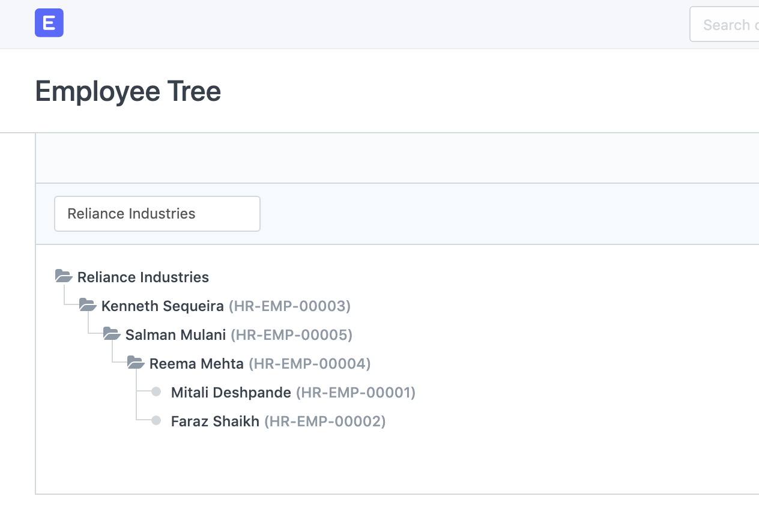Screen dimensions: 759x532
Task: Click the HR-EMP-00004 ID label
Action: coord(310,364)
